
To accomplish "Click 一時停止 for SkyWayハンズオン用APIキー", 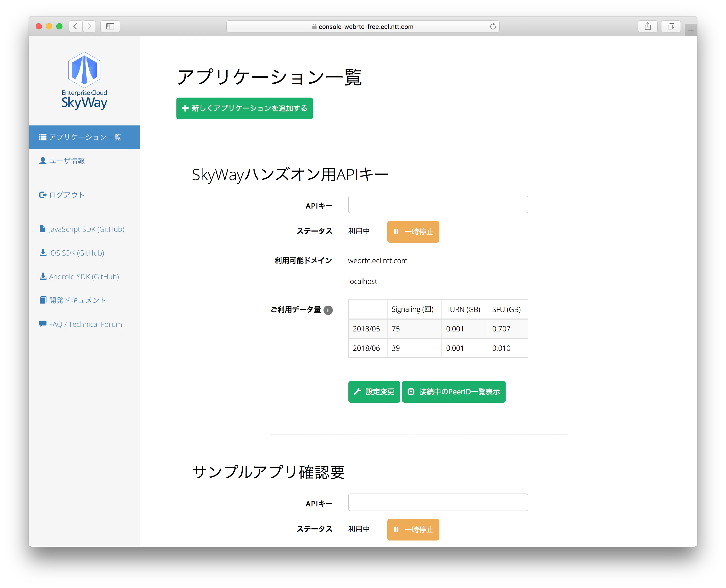I will pyautogui.click(x=413, y=232).
